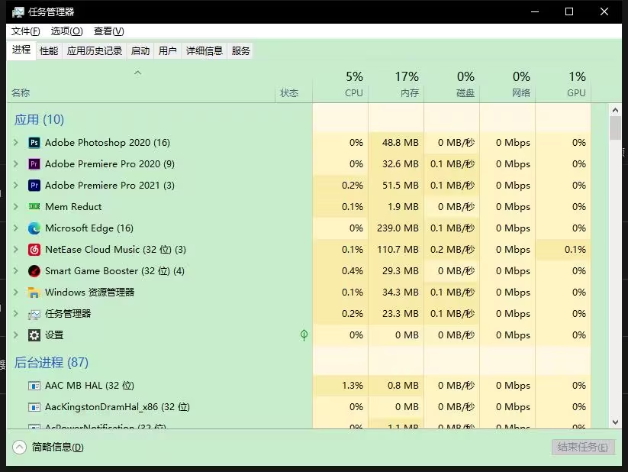Click the NetEase Cloud Music icon

click(34, 250)
